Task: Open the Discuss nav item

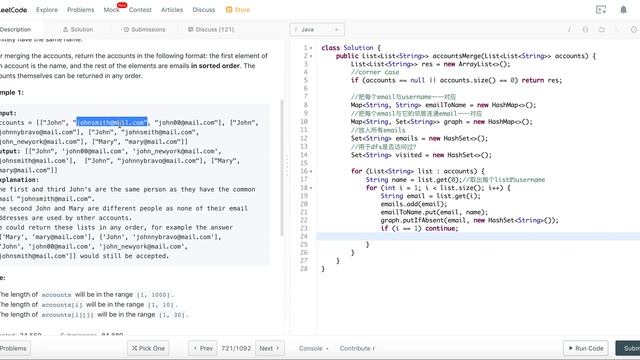Action: coord(204,10)
